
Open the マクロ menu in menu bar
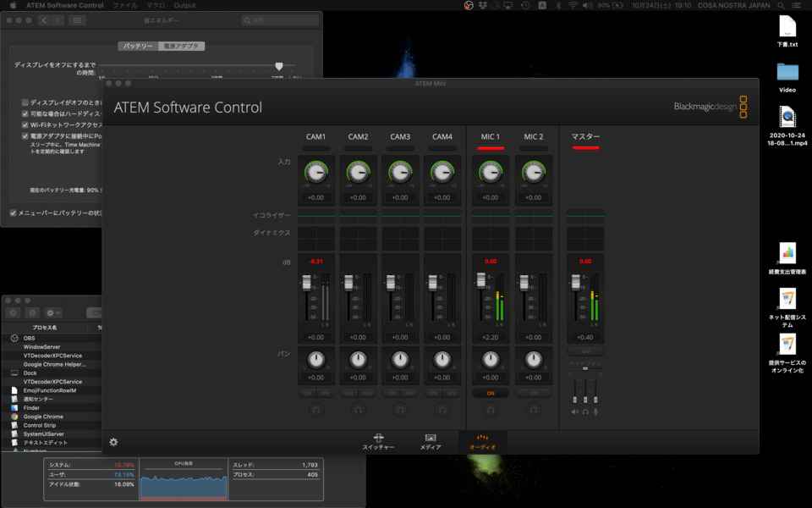point(155,5)
